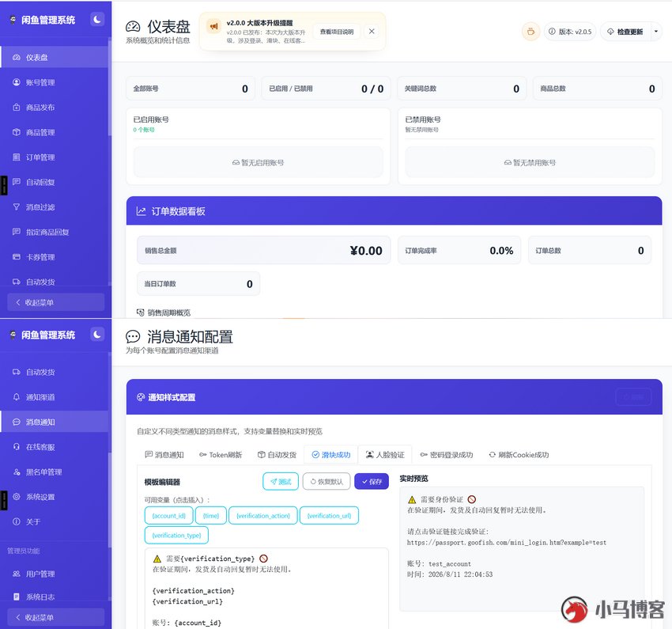The height and width of the screenshot is (629, 672).
Task: Insert the {verification_type} variable
Action: (176, 535)
